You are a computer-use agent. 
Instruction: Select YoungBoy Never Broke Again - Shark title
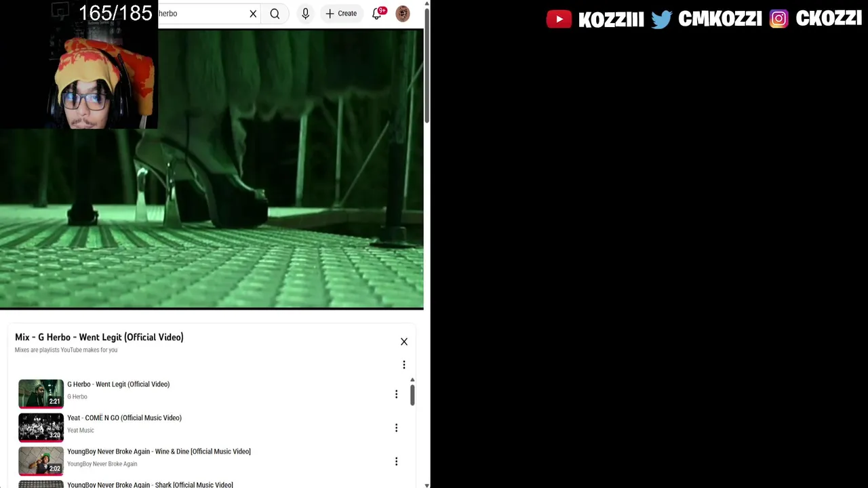(150, 485)
